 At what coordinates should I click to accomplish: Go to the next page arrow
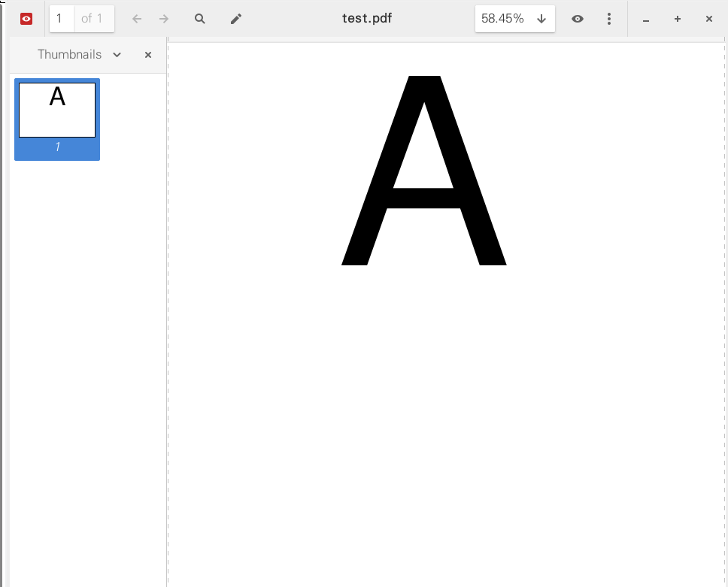(164, 19)
